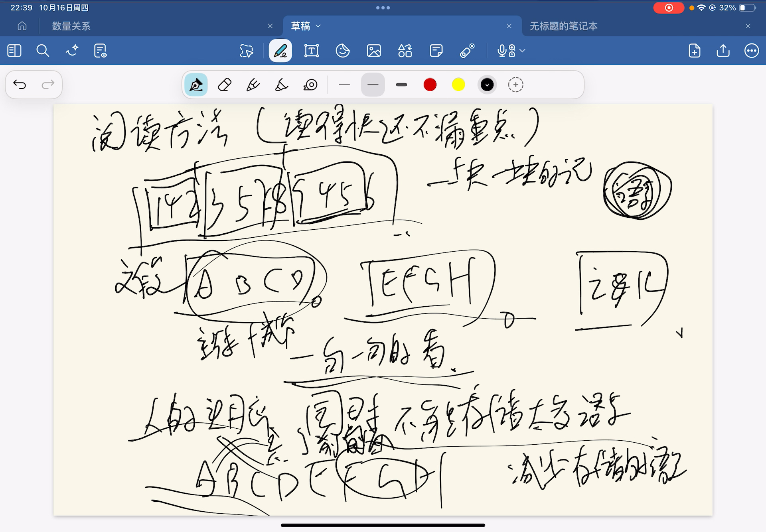Image resolution: width=766 pixels, height=532 pixels.
Task: Open the insert image tool
Action: [x=373, y=51]
